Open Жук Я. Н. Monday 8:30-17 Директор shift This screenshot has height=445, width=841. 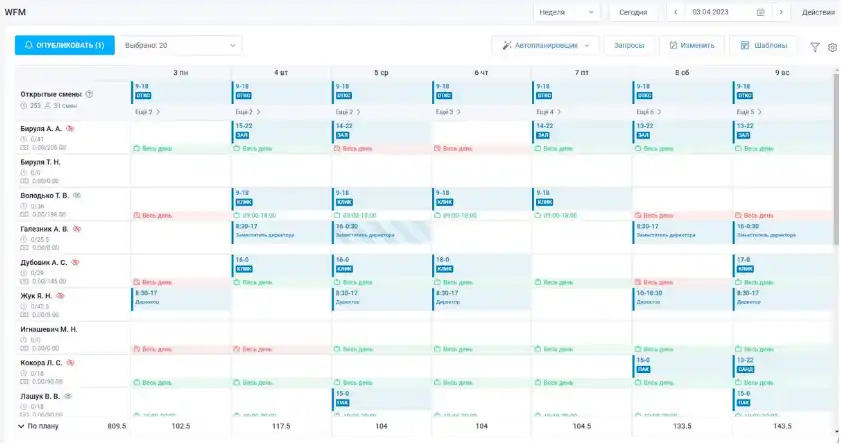[181, 299]
